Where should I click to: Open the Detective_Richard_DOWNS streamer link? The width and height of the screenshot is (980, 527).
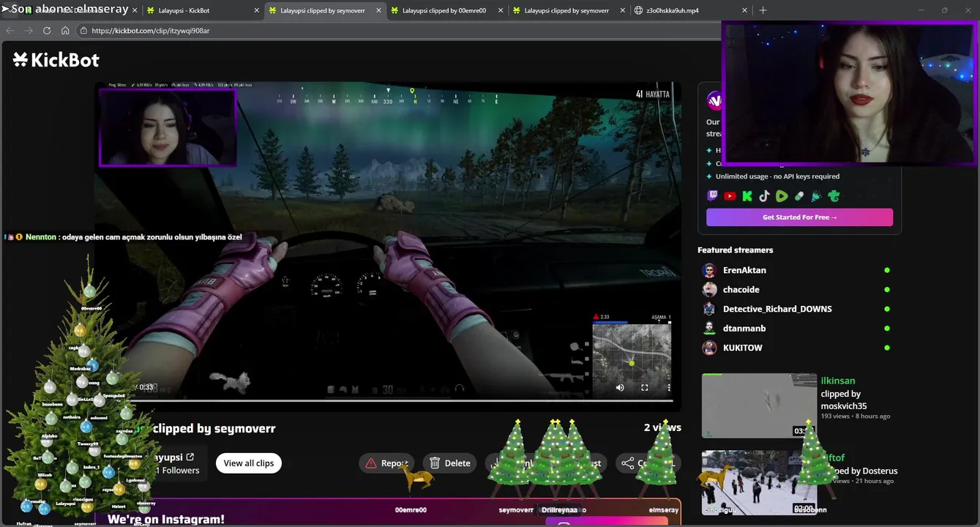777,309
